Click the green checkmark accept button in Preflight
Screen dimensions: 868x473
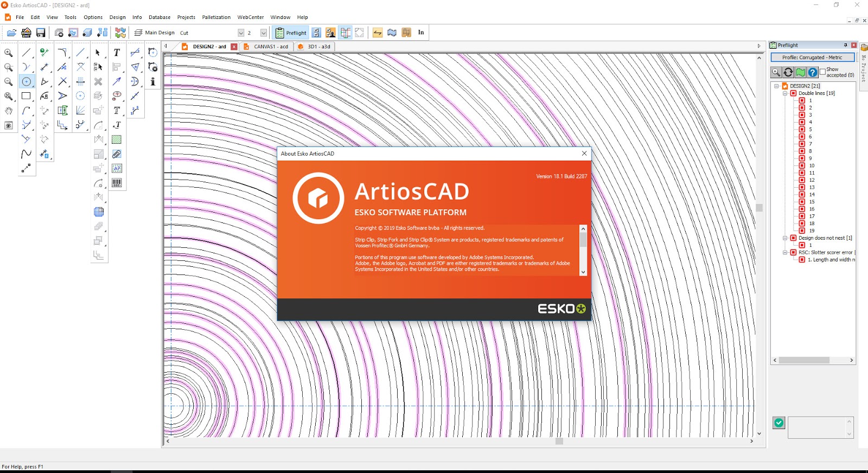pos(779,423)
